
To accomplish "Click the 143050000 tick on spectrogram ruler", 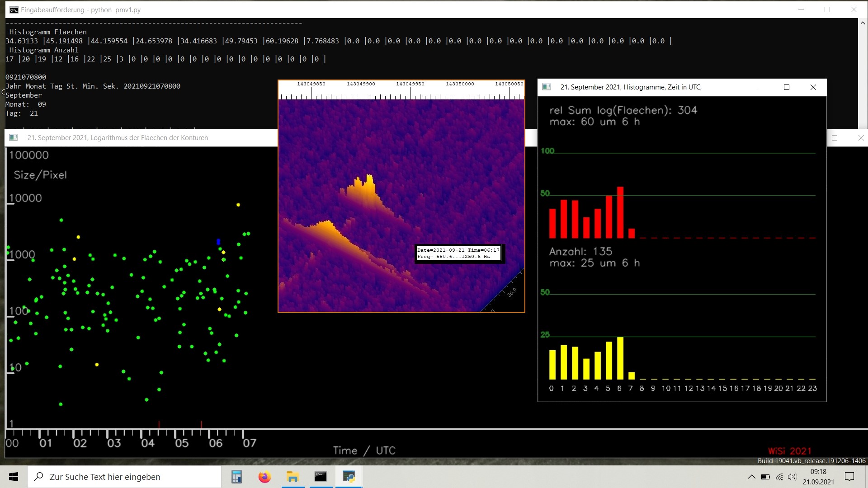I will 460,93.
